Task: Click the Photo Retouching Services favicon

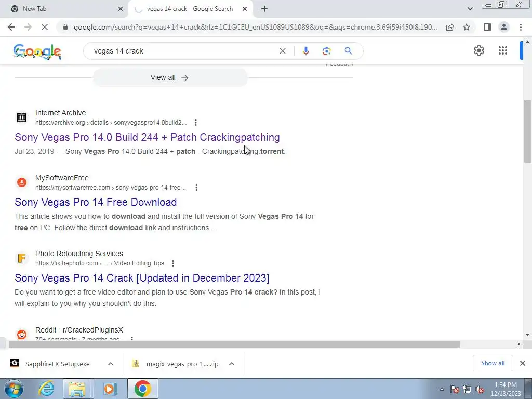Action: 22,258
